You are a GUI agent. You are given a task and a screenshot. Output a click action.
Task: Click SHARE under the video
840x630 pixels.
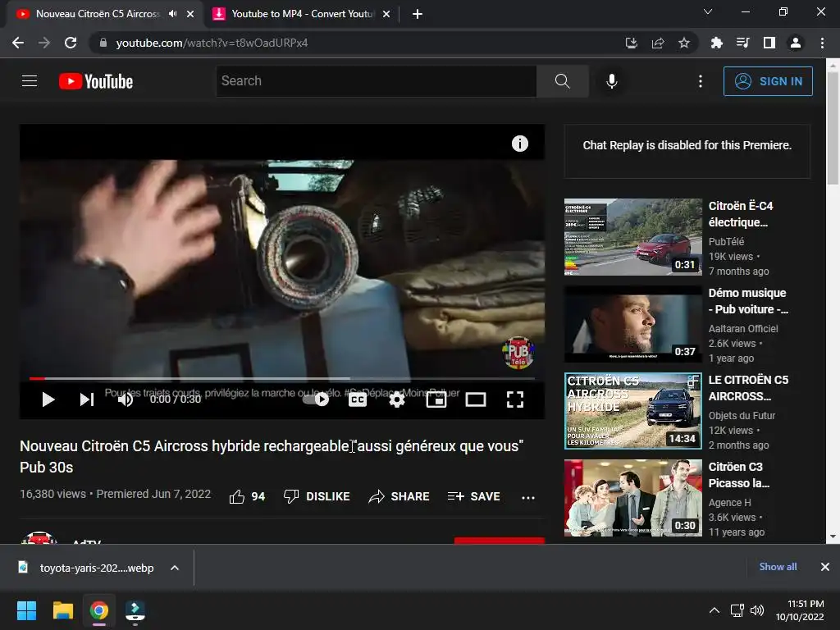399,496
